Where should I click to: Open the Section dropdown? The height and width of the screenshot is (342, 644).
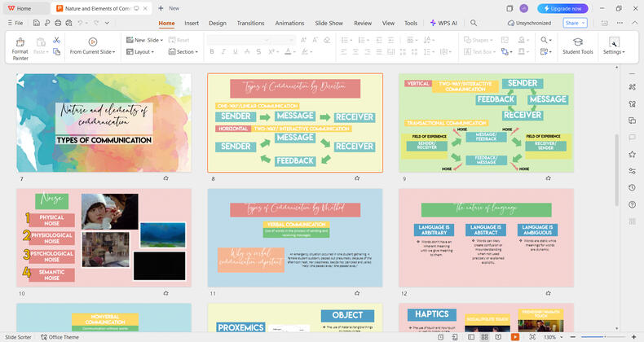(x=183, y=51)
